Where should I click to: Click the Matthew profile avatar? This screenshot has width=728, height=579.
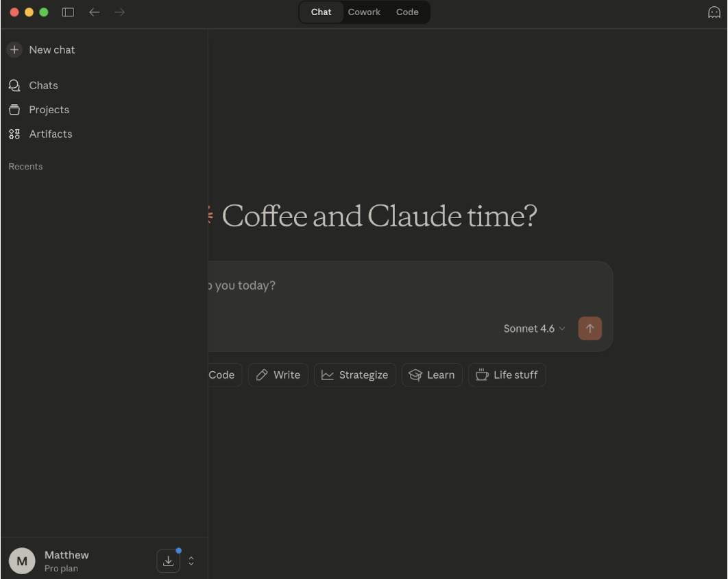click(x=22, y=561)
